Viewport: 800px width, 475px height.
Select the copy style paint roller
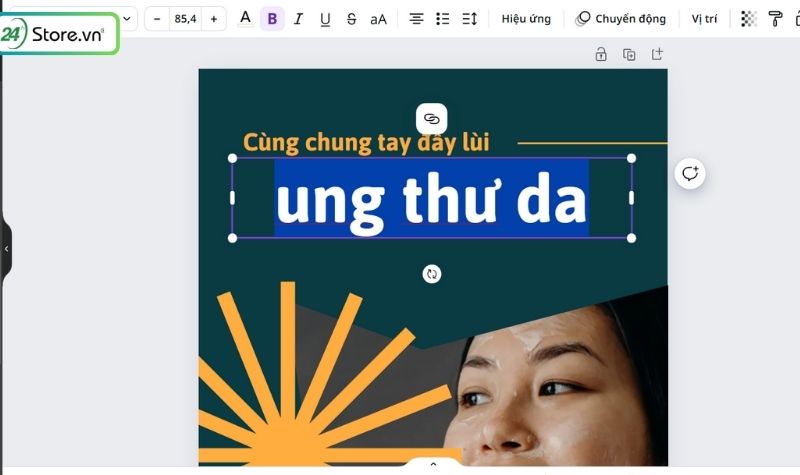coord(775,19)
